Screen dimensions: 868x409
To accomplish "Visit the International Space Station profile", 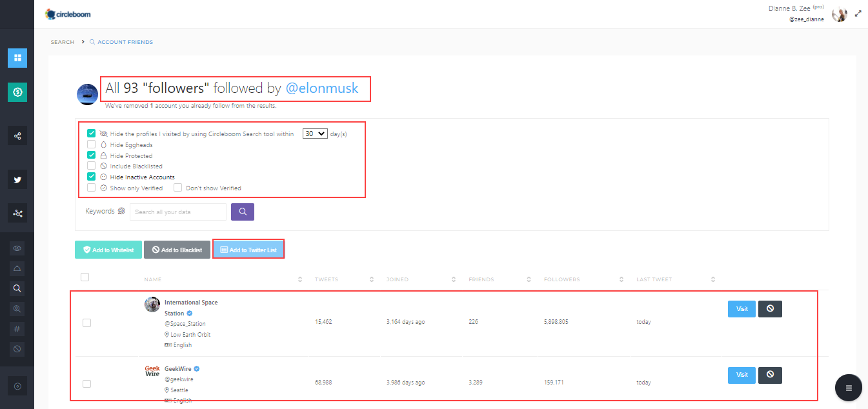I will tap(742, 309).
